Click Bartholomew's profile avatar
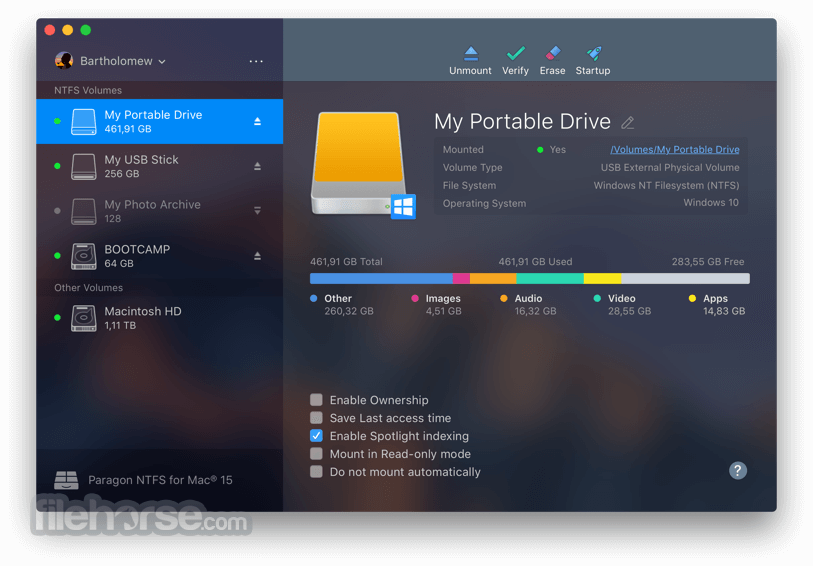 64,61
